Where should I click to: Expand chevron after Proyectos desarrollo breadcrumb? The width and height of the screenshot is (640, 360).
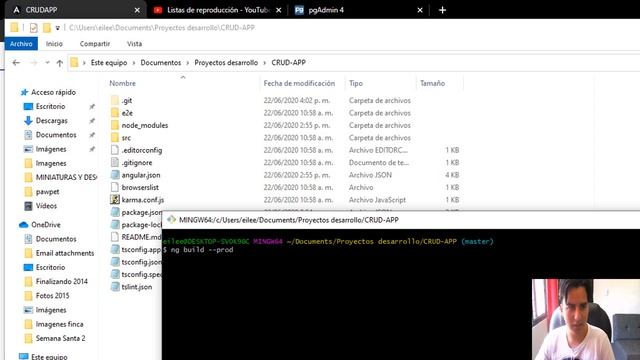pyautogui.click(x=265, y=63)
